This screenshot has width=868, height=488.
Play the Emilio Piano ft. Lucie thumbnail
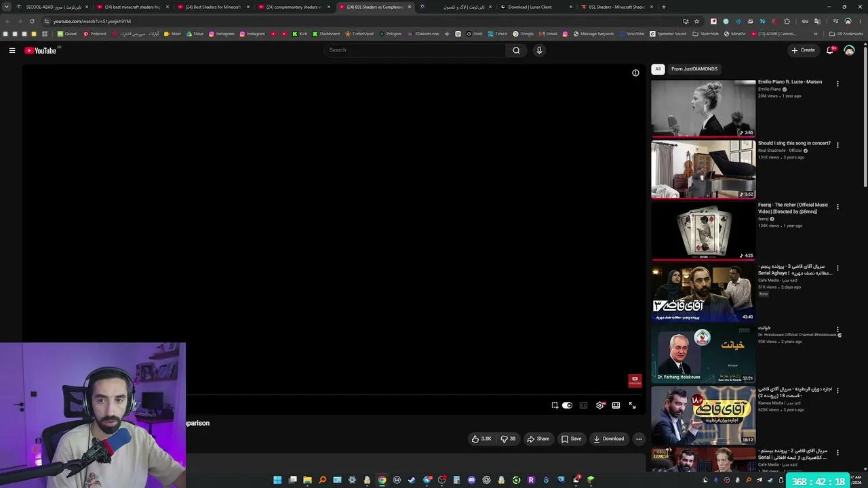(x=703, y=108)
